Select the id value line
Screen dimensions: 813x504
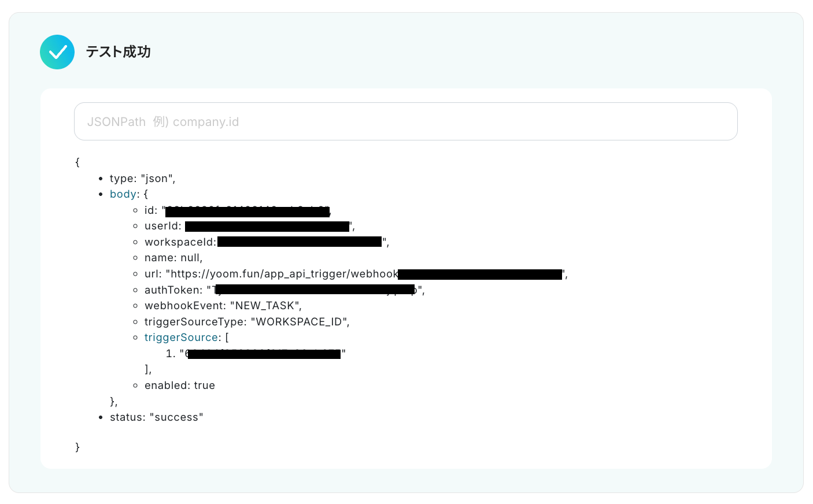[238, 210]
